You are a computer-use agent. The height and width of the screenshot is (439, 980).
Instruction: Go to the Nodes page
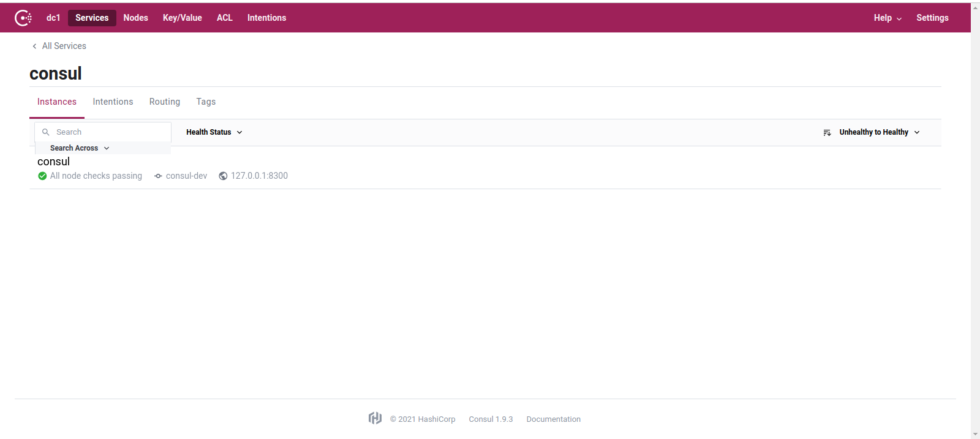[x=135, y=18]
